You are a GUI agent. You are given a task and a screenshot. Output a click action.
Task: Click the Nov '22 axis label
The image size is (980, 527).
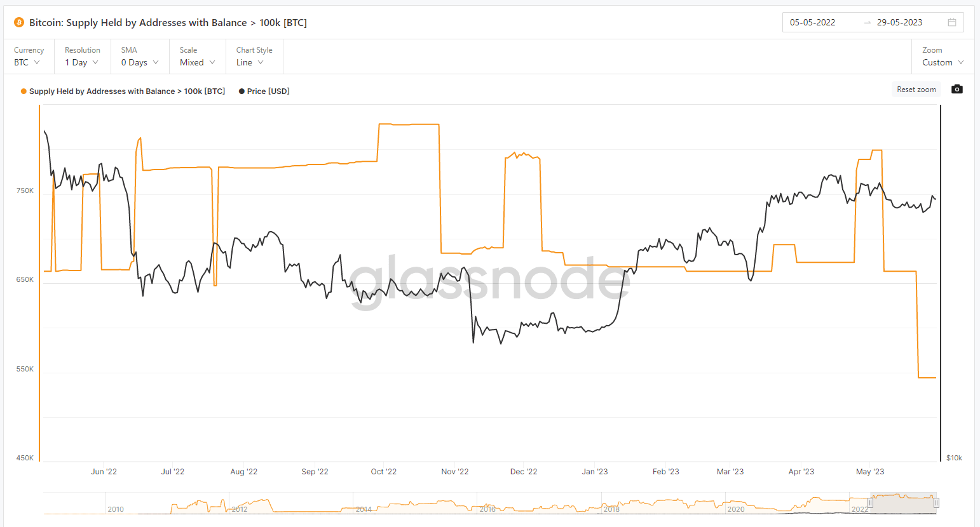pos(455,472)
